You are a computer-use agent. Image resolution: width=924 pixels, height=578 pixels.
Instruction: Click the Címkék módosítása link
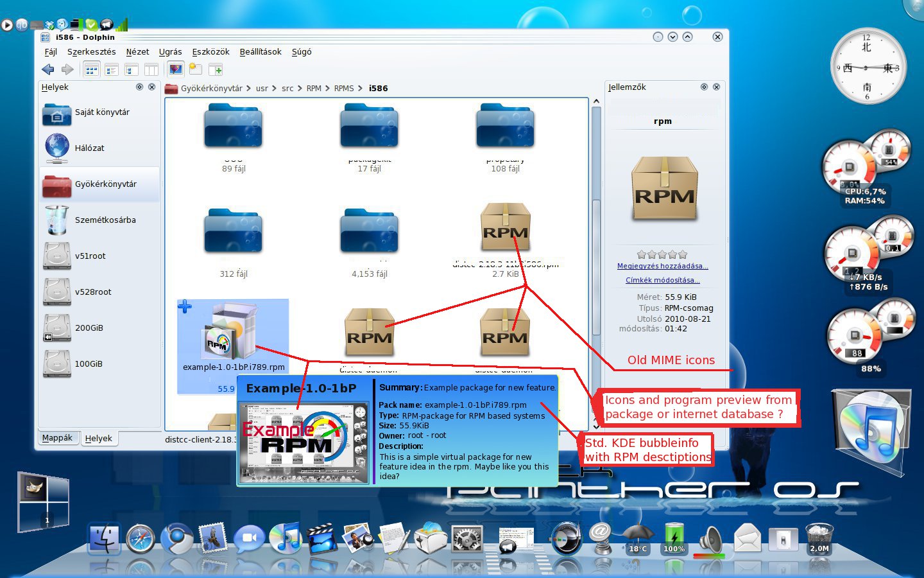pyautogui.click(x=662, y=280)
